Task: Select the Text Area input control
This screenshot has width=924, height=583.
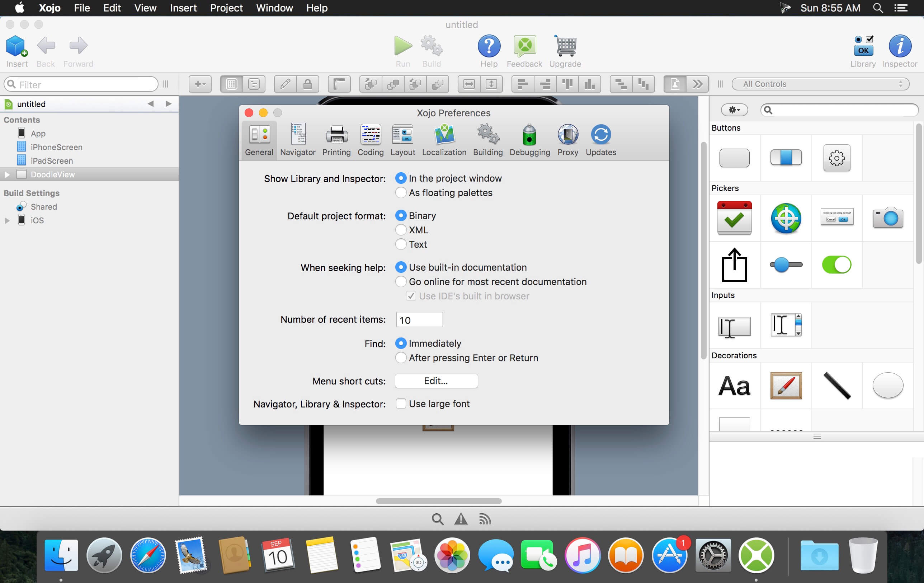Action: tap(786, 325)
